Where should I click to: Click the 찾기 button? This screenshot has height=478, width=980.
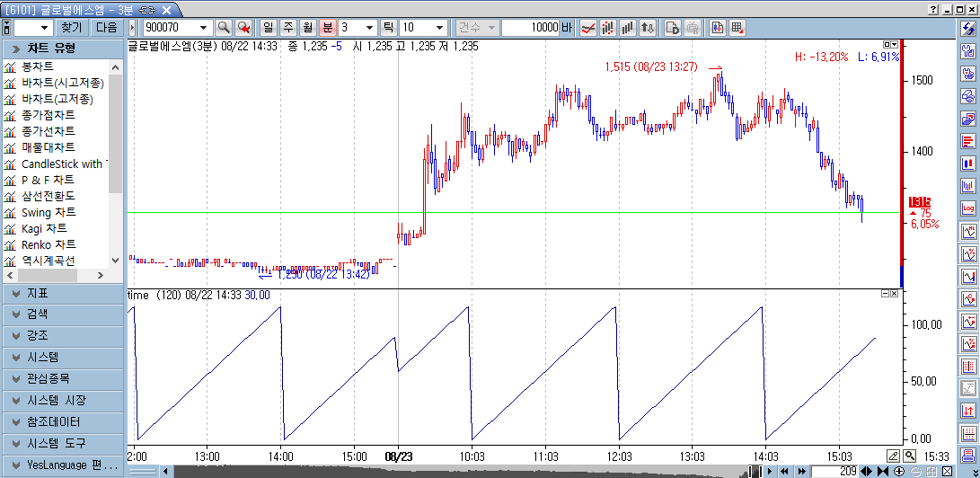(71, 28)
